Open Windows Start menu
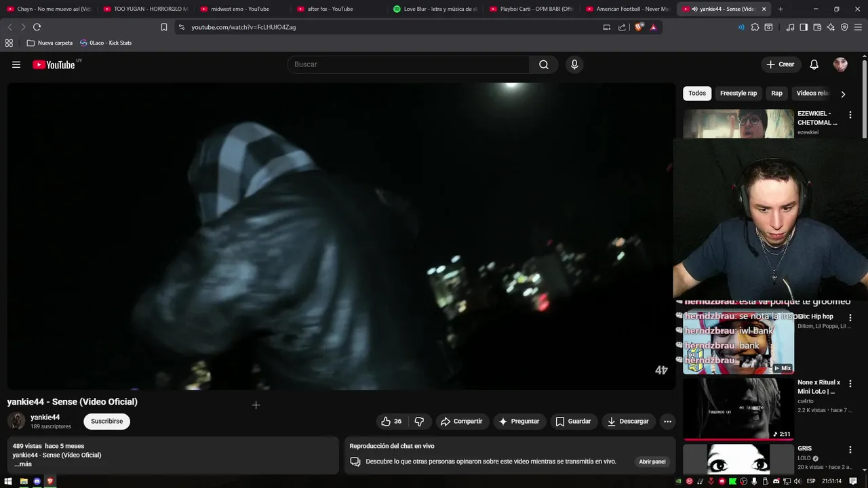This screenshot has width=868, height=488. point(8,481)
